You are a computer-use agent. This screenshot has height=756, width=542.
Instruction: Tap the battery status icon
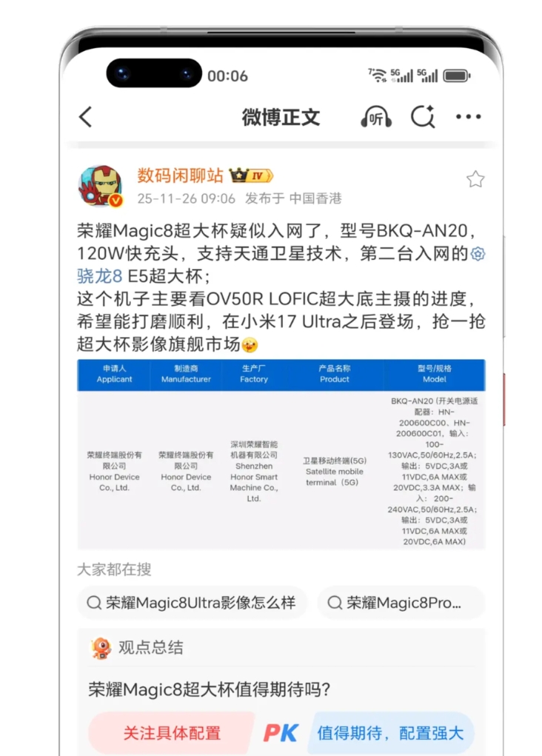[x=457, y=76]
